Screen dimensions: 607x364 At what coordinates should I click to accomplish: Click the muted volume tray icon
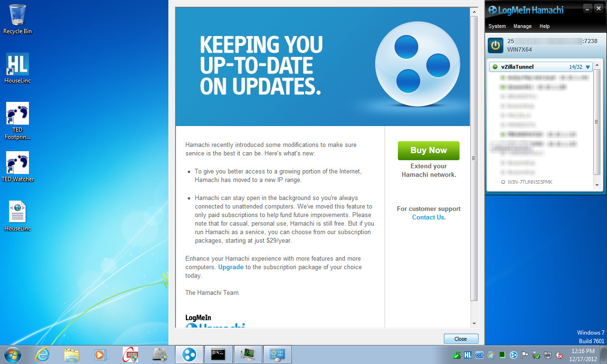pos(559,355)
